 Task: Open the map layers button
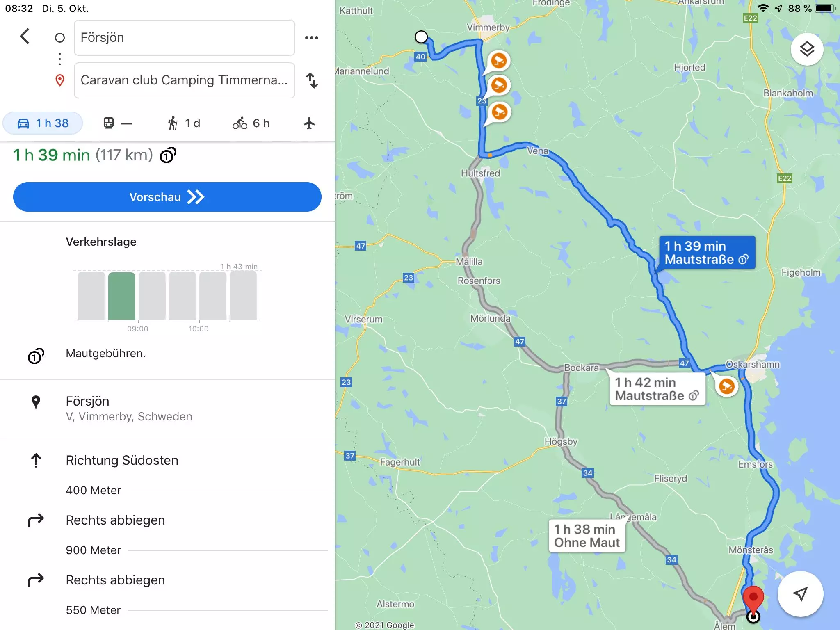(x=807, y=49)
